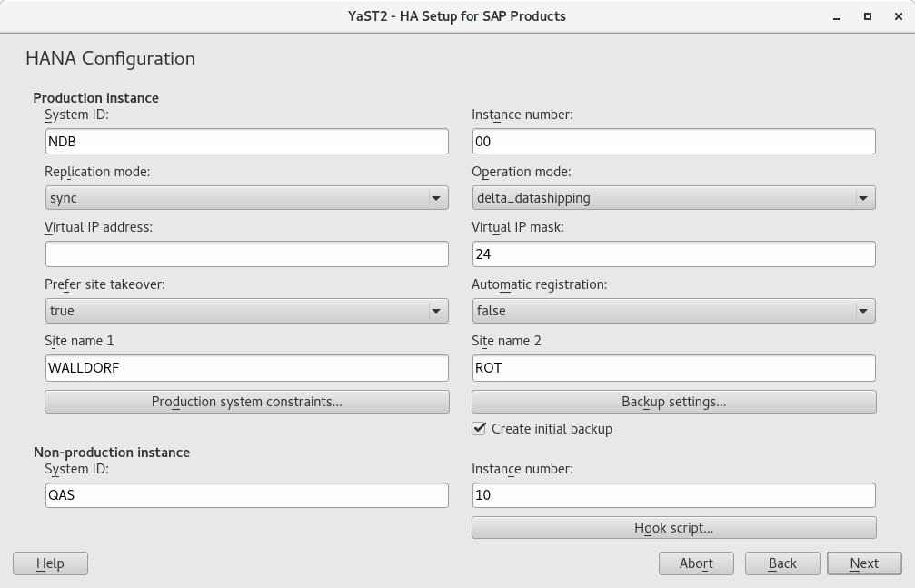
Task: Abort the HA setup wizard
Action: [x=696, y=563]
